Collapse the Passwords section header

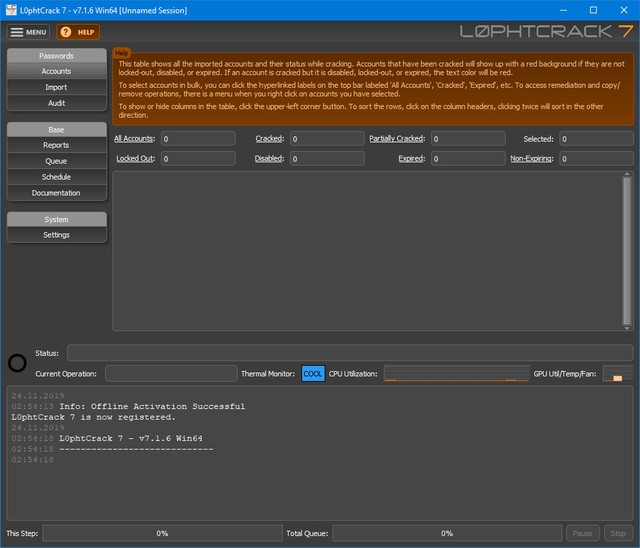56,56
